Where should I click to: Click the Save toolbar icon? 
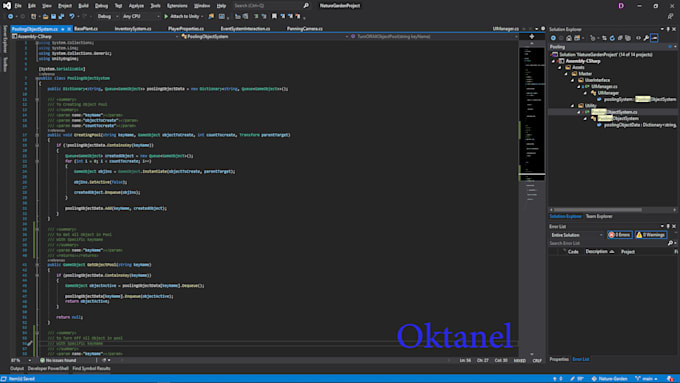pos(53,16)
